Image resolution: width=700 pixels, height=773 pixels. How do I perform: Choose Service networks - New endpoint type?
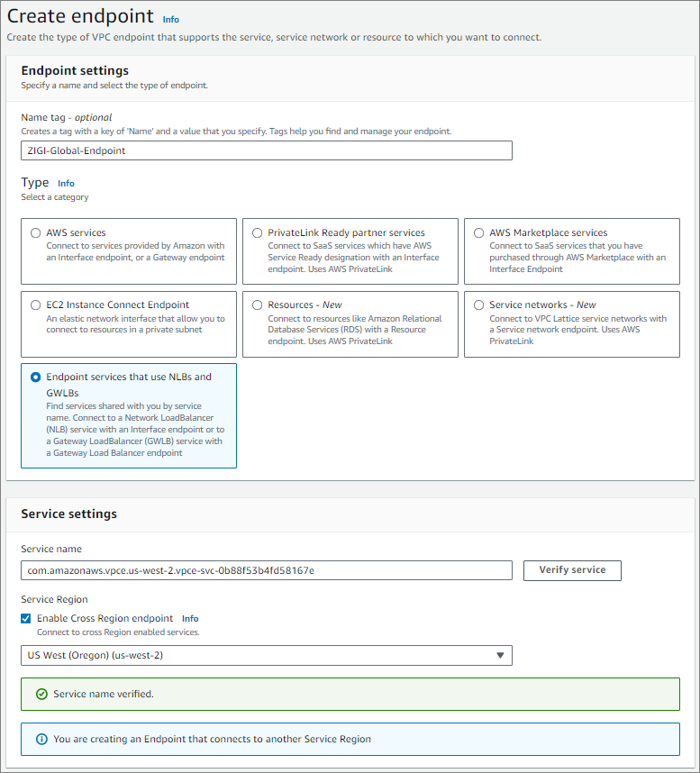pos(478,305)
